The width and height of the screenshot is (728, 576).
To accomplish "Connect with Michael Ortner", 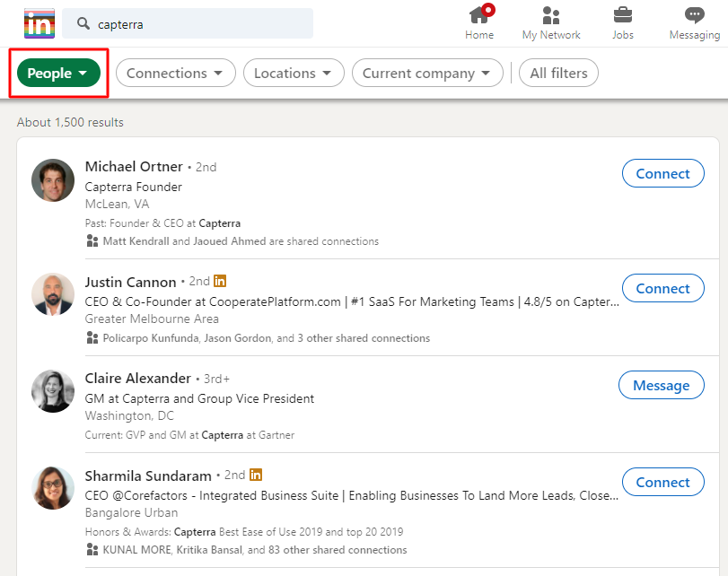I will click(662, 173).
